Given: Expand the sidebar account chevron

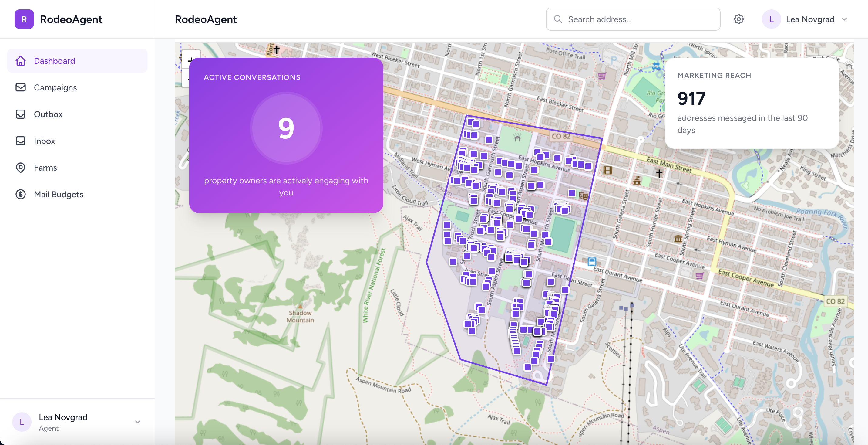Looking at the screenshot, I should 137,422.
